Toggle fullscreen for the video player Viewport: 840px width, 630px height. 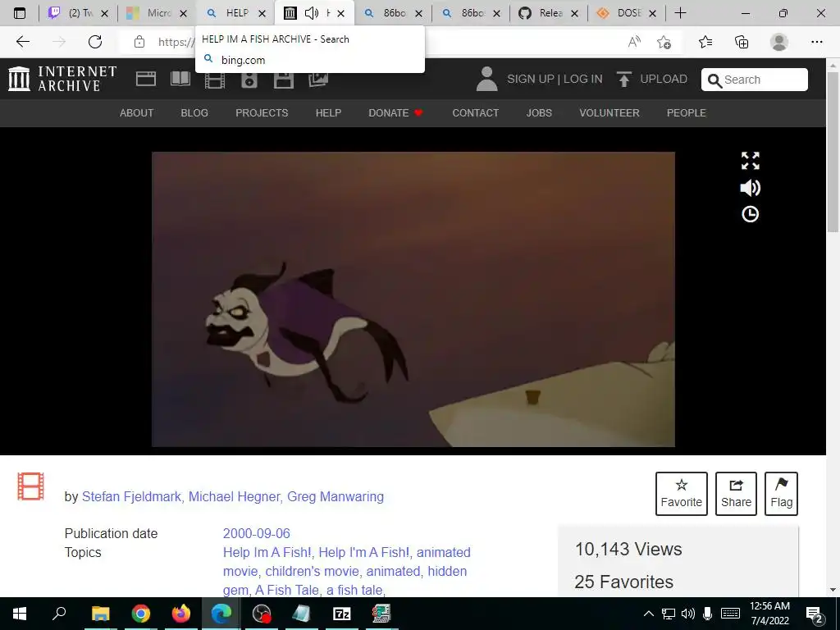[x=750, y=161]
